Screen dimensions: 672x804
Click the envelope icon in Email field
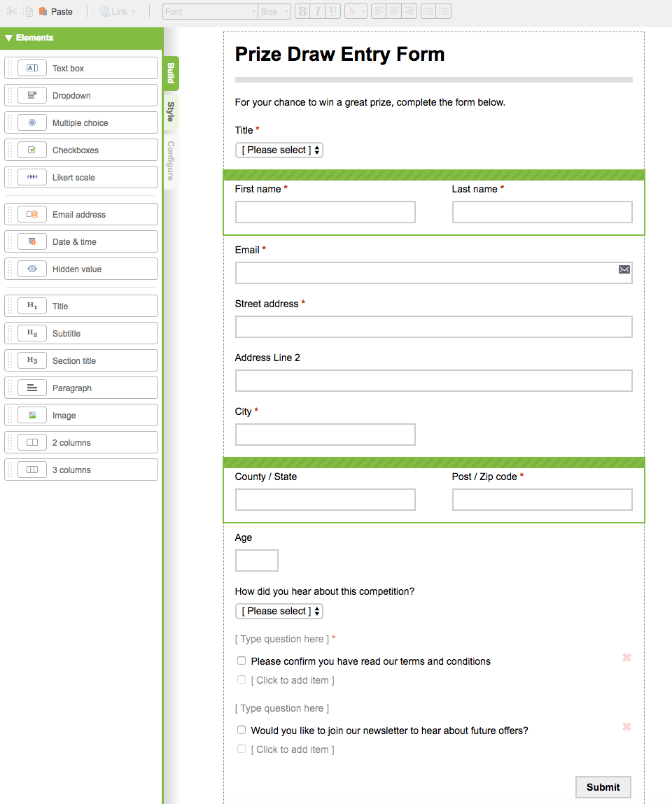[x=624, y=269]
